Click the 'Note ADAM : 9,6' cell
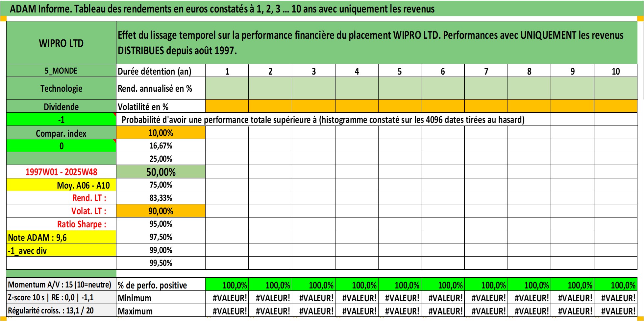This screenshot has height=321, width=644. click(61, 237)
